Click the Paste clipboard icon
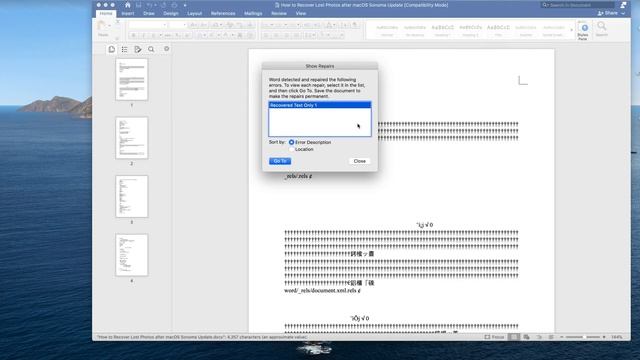 pos(102,26)
